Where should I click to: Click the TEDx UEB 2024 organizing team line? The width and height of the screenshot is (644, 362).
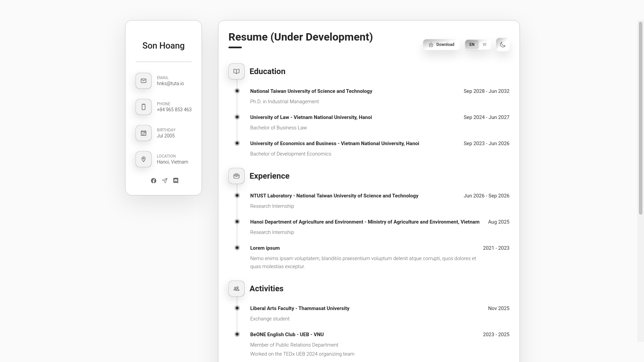[302, 354]
